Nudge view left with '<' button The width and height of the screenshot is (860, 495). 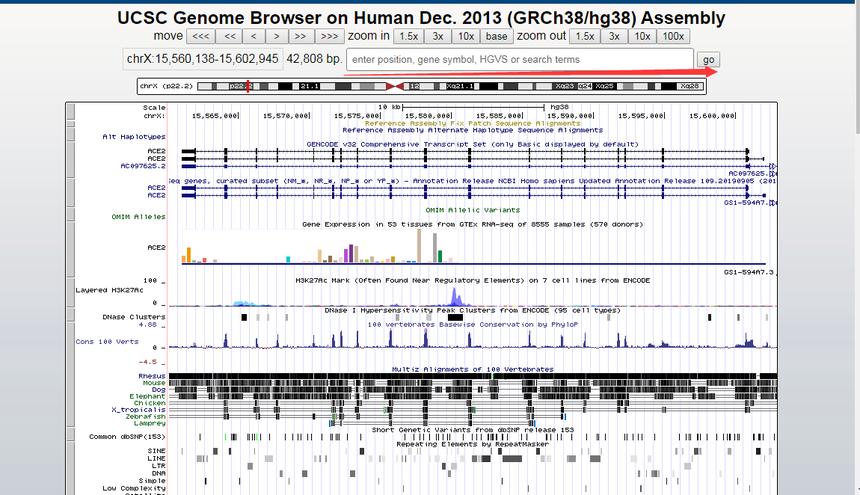click(x=254, y=36)
